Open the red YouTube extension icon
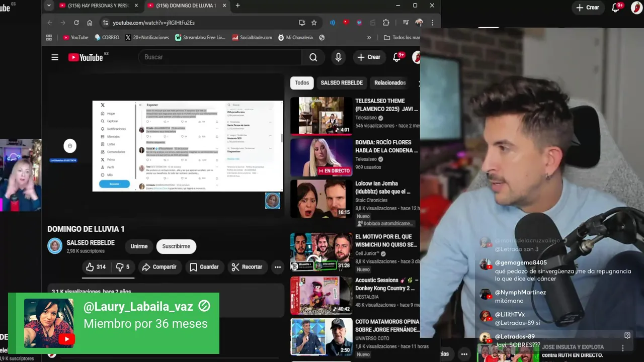The height and width of the screenshot is (362, 644). tap(346, 23)
